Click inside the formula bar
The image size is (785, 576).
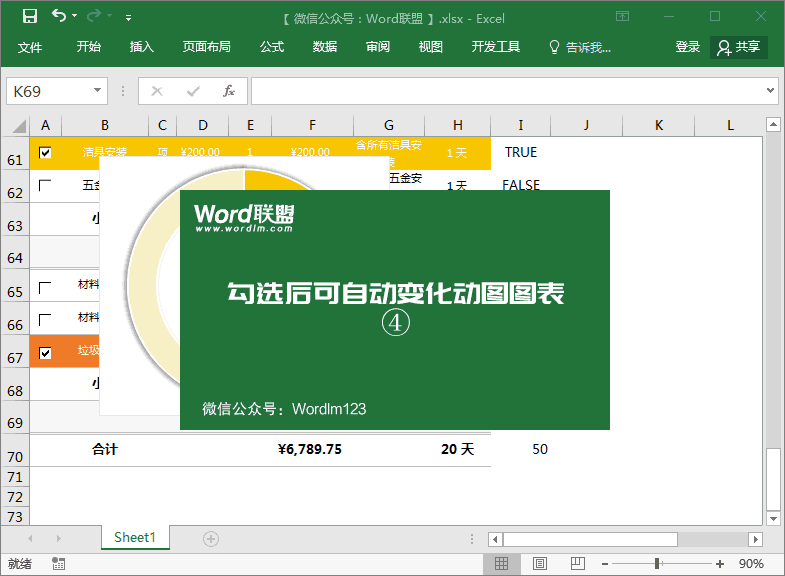[x=507, y=91]
